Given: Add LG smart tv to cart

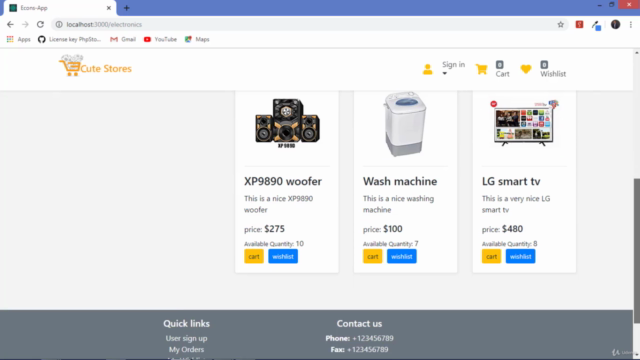Looking at the screenshot, I should click(x=491, y=256).
